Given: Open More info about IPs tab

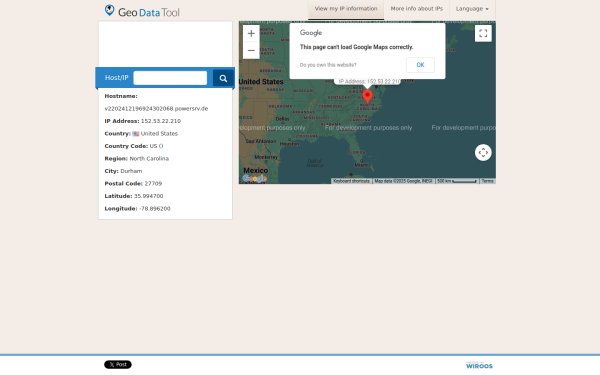Looking at the screenshot, I should 417,9.
